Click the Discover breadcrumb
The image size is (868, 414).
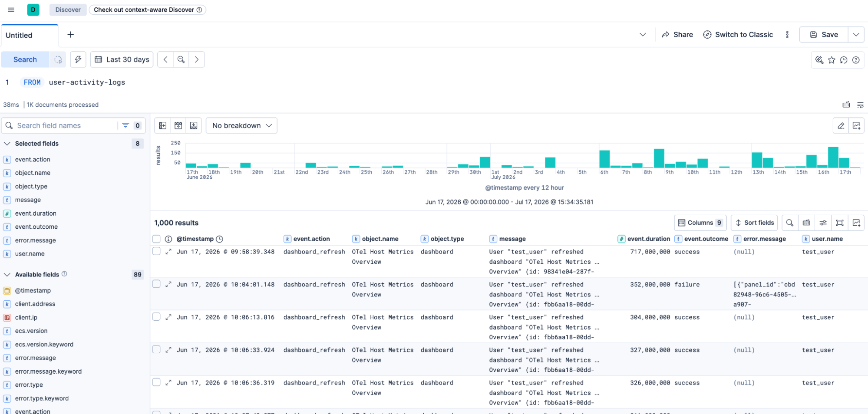(68, 10)
